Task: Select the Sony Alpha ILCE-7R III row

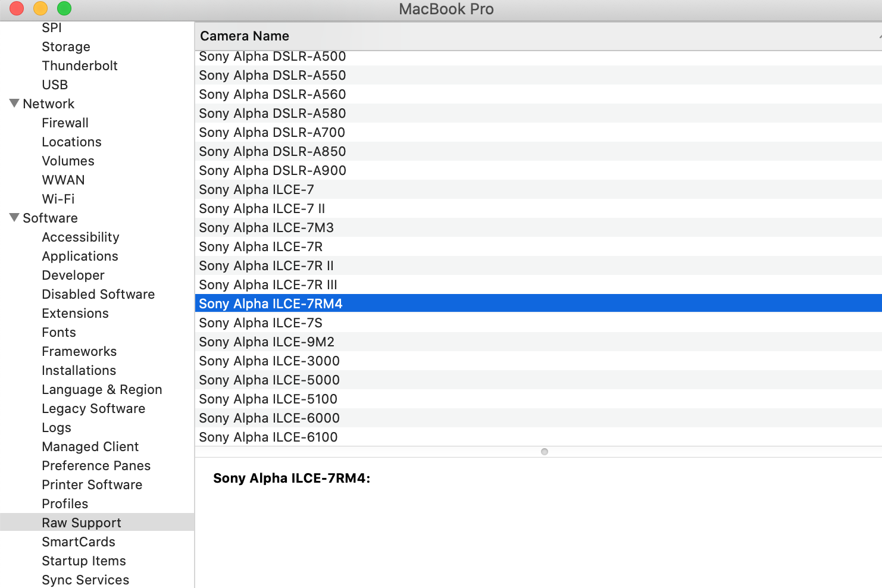Action: coord(539,284)
